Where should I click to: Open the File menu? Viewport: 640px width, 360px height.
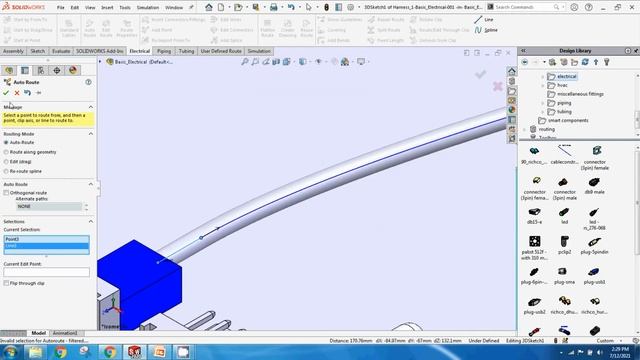60,7
